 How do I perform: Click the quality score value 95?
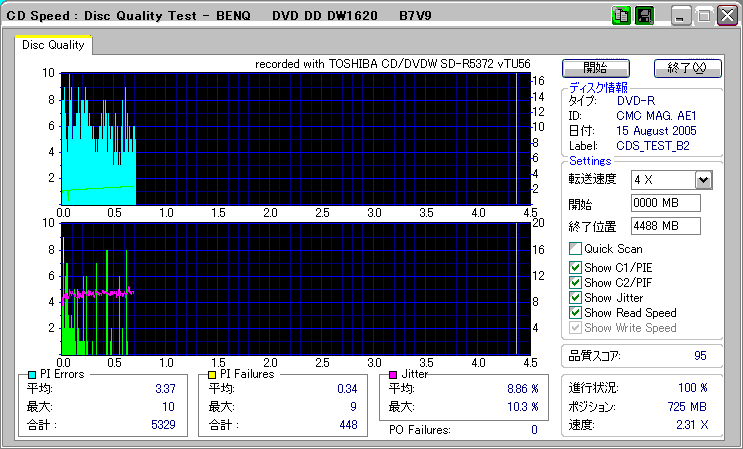(x=700, y=356)
